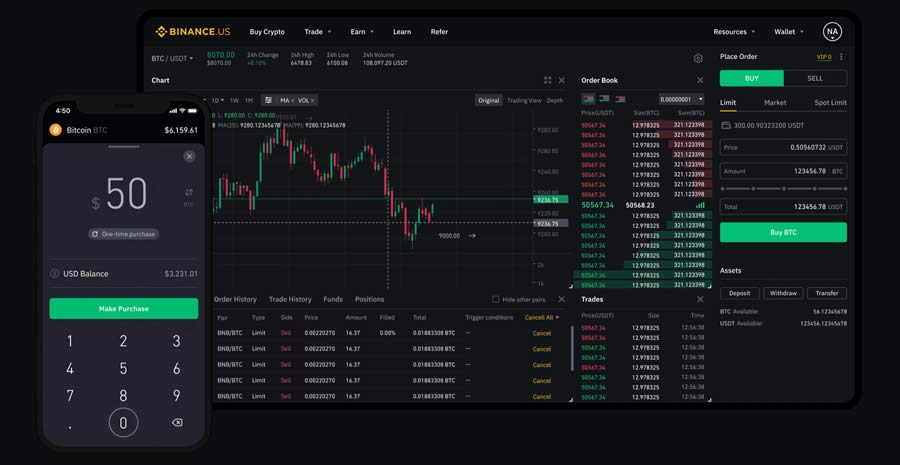900x465 pixels.
Task: Expand the Wallet menu
Action: (789, 32)
